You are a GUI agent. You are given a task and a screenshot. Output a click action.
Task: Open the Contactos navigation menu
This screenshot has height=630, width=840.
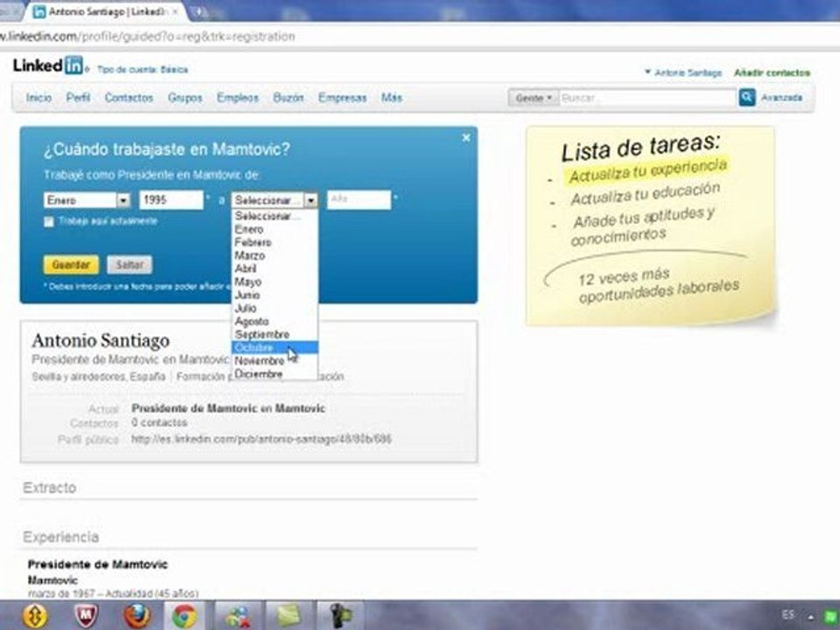(129, 98)
